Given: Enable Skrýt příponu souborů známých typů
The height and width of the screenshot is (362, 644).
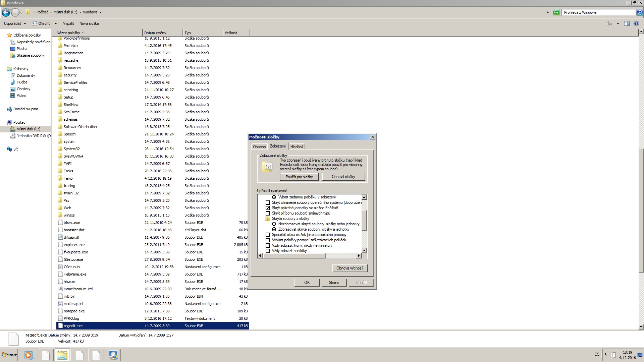Looking at the screenshot, I should pos(268,213).
